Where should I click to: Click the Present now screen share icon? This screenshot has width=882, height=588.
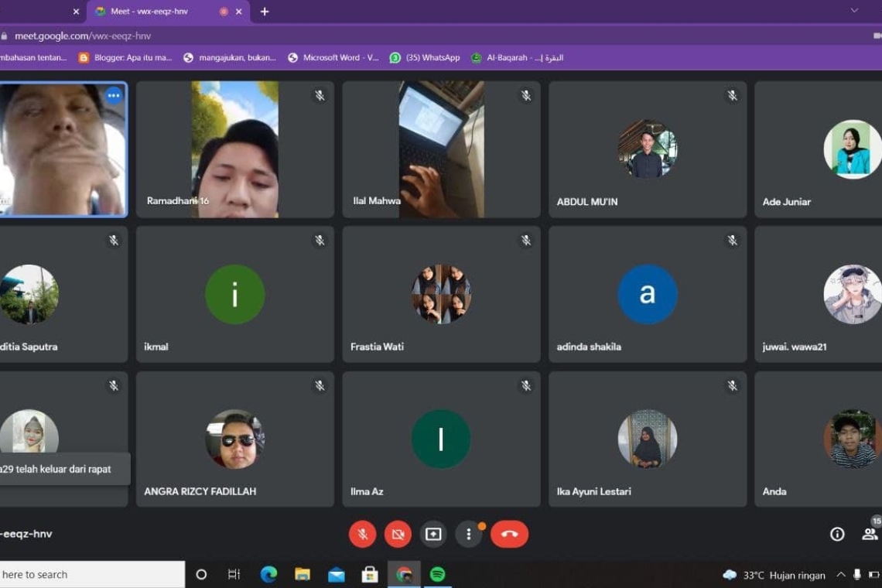[433, 534]
